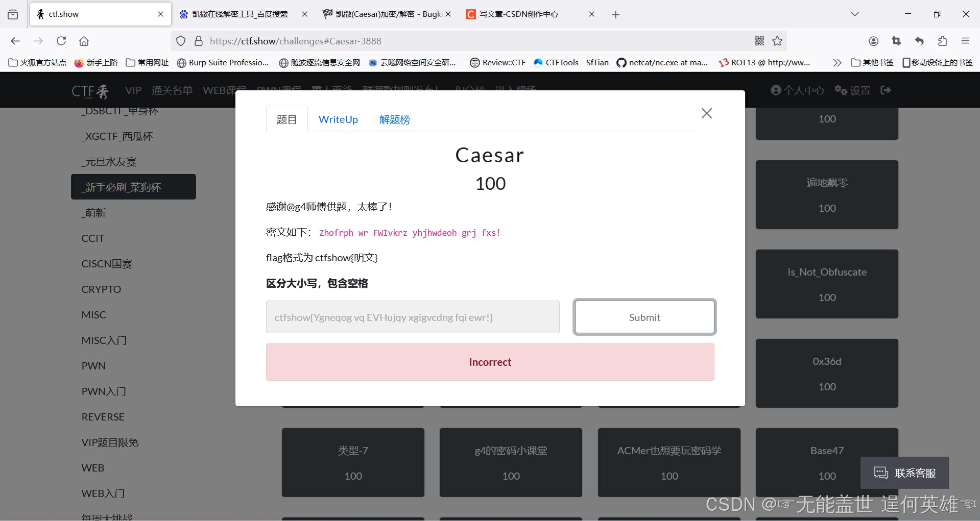Screen dimensions: 980x521
Task: Close the Caesar challenge dialog
Action: point(707,113)
